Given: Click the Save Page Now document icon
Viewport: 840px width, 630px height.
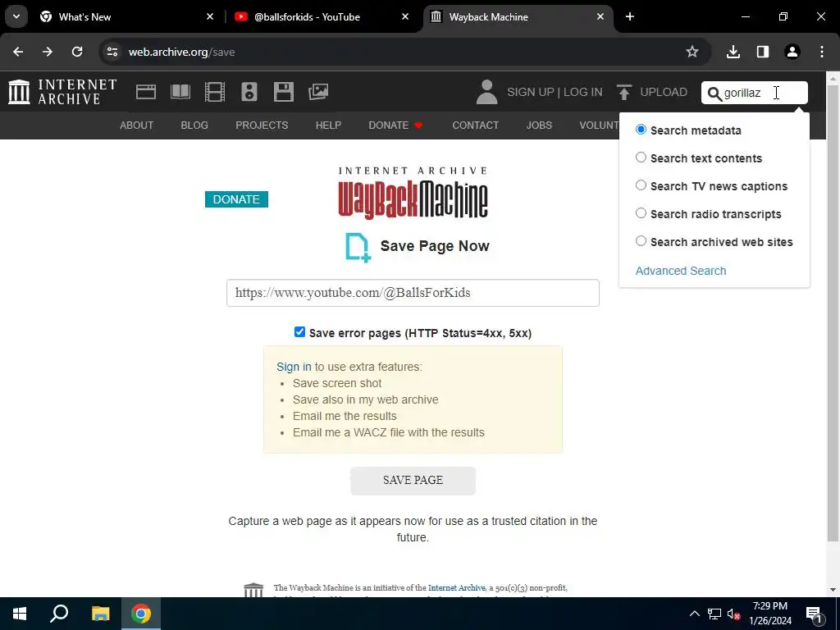Looking at the screenshot, I should [x=358, y=247].
